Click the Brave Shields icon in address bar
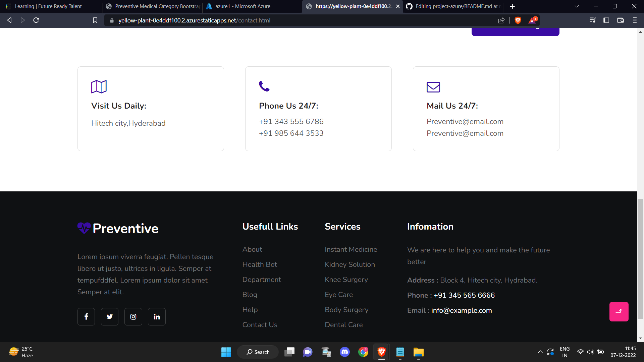Screen dimensions: 644x362 tap(518, 20)
